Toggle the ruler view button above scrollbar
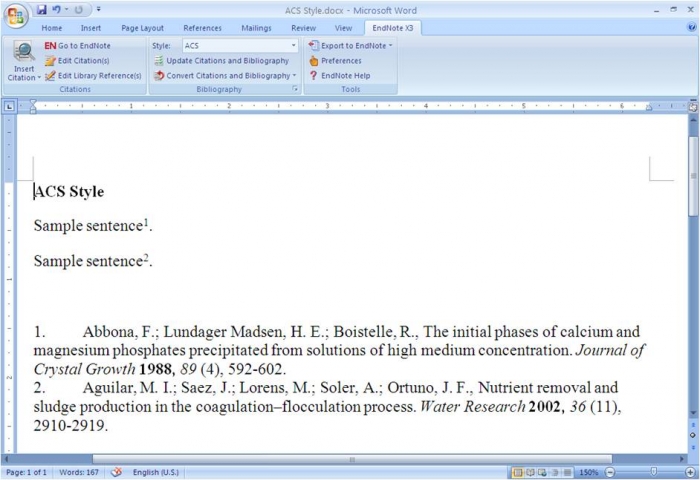Screen dimensions: 700x480 click(693, 105)
